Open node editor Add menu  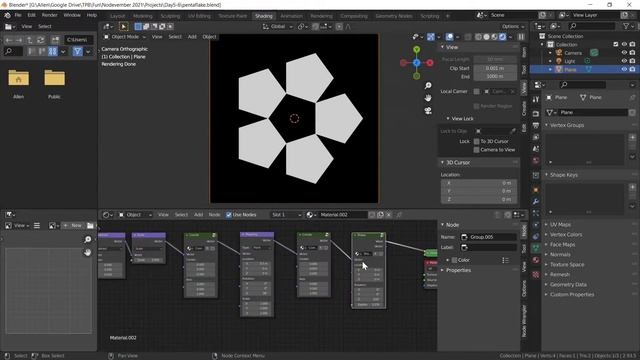coord(198,215)
